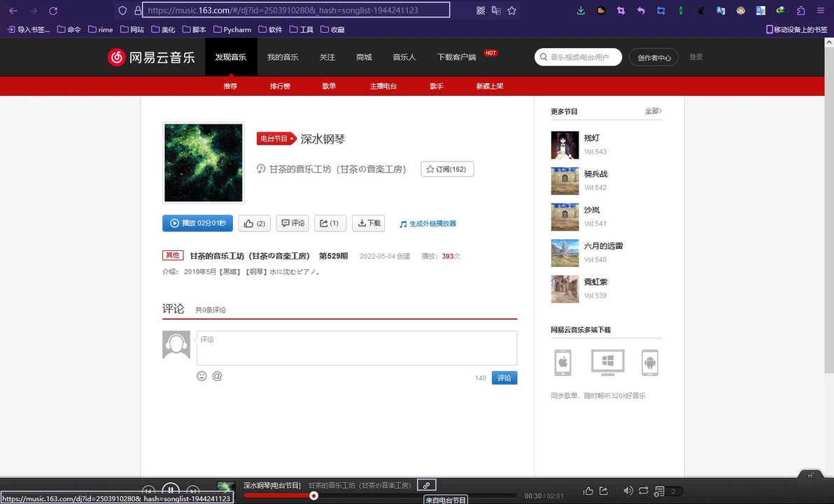
Task: Submit comment with blue 评论 button
Action: pos(504,378)
